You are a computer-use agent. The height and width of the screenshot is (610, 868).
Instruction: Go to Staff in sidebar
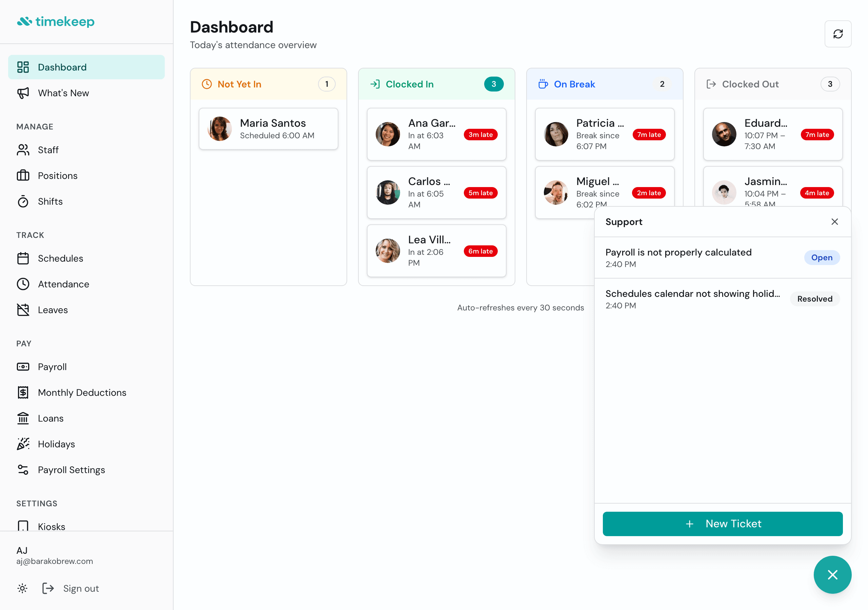[48, 150]
